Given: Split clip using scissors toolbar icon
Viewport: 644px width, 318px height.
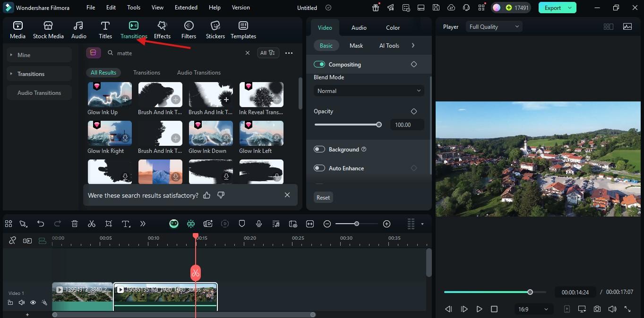Looking at the screenshot, I should 92,224.
